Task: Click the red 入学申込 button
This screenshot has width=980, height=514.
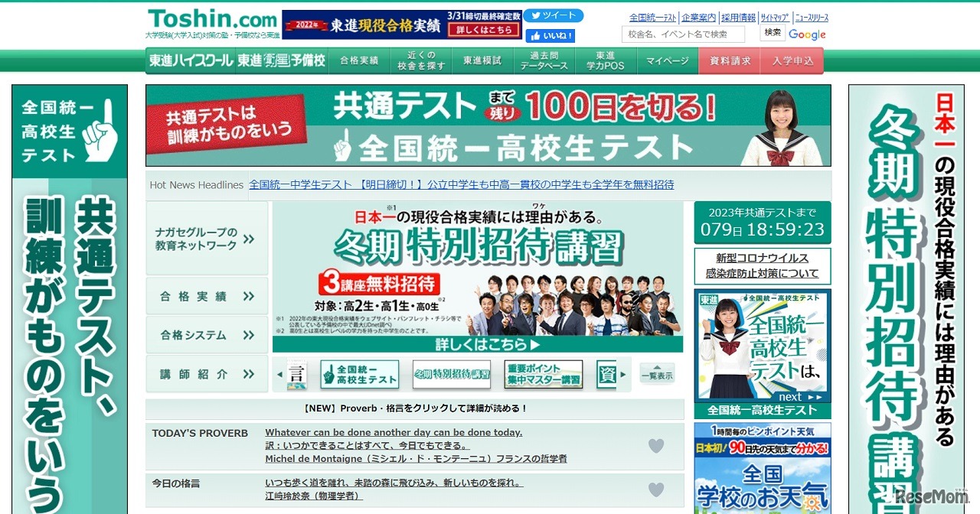Action: [793, 60]
